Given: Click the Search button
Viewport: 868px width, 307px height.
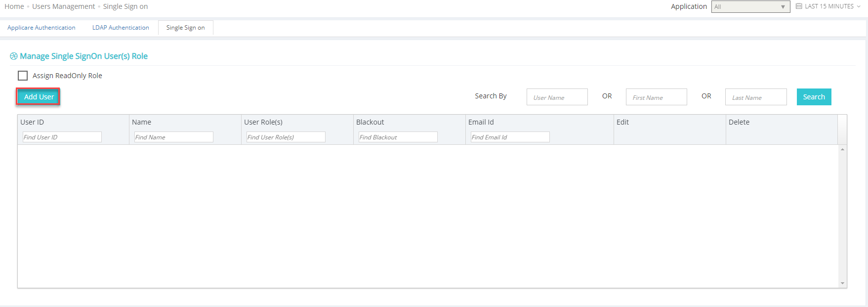Looking at the screenshot, I should (814, 97).
